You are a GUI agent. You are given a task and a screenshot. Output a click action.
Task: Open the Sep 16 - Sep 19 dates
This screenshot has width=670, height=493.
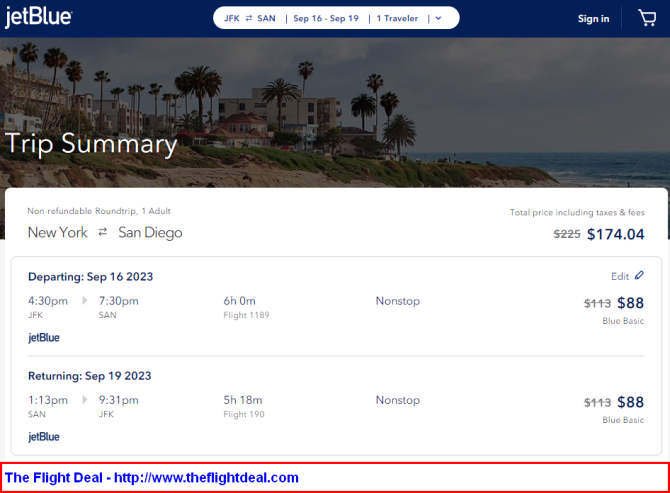tap(326, 18)
